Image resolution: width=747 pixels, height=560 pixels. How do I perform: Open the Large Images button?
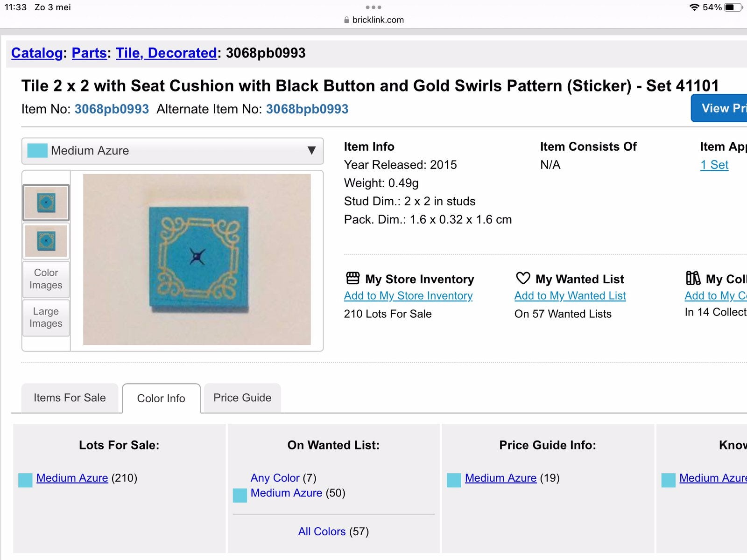(x=46, y=317)
